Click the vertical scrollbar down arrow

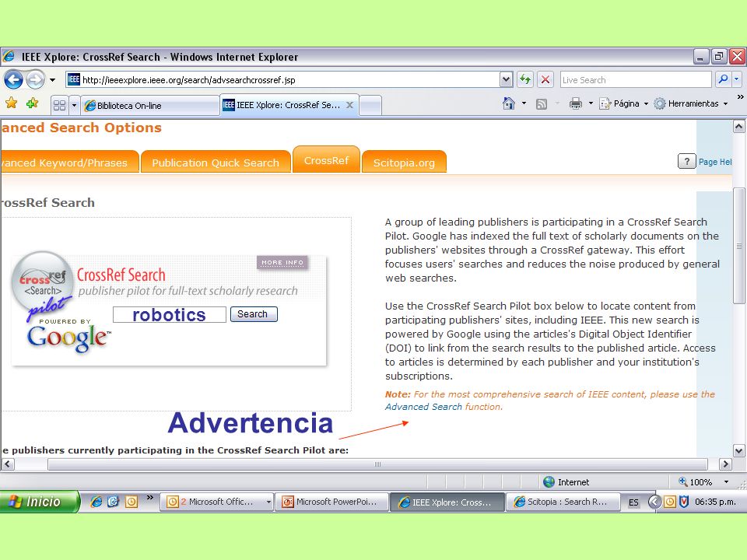tap(738, 450)
